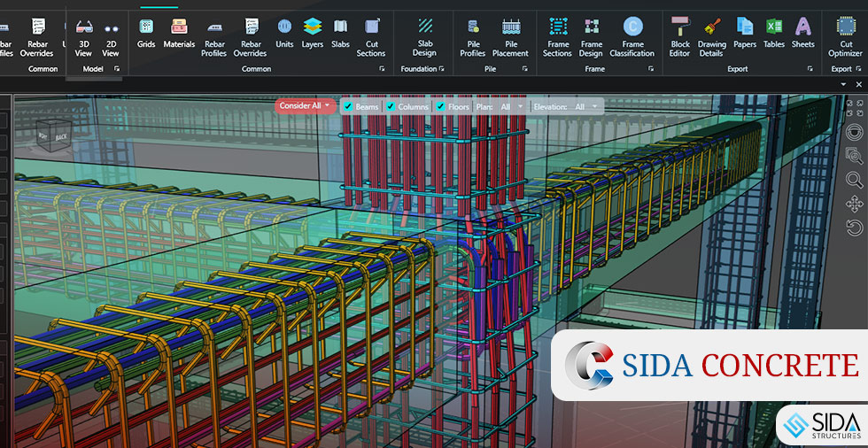
Task: Expand Common group launcher near Cut Sections
Action: click(x=382, y=68)
